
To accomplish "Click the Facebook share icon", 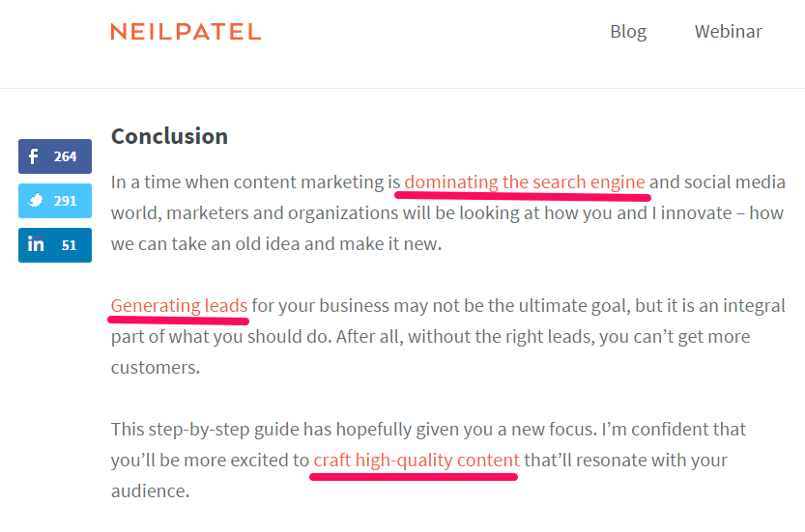I will (34, 156).
